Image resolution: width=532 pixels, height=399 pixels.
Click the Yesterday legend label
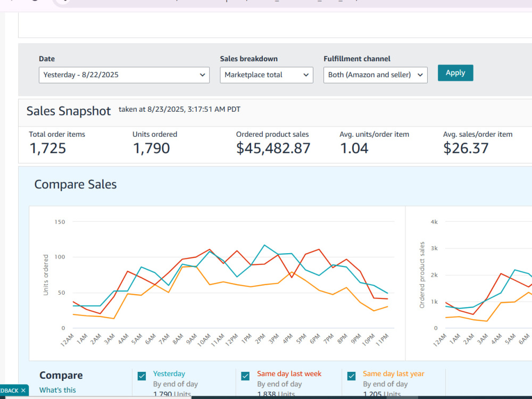click(x=169, y=373)
